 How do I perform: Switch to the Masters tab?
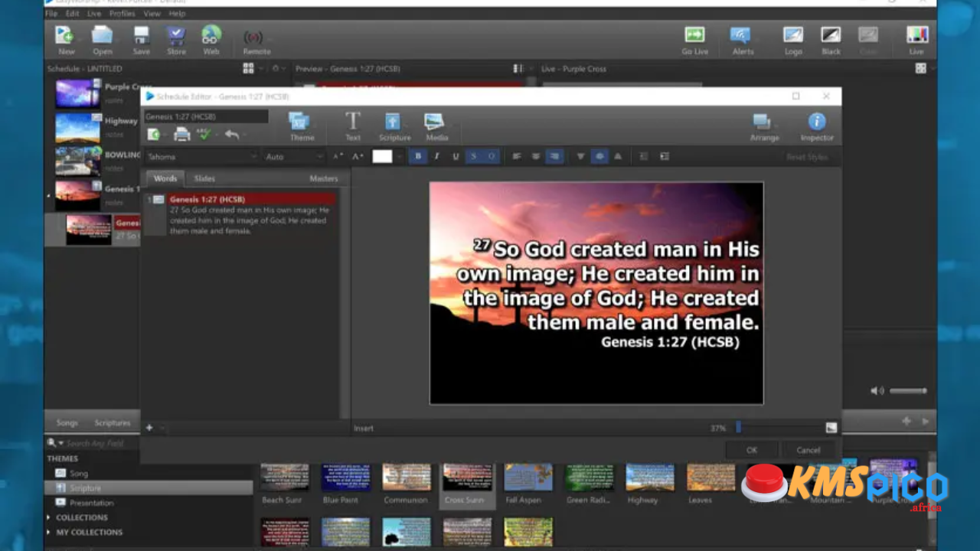point(323,178)
